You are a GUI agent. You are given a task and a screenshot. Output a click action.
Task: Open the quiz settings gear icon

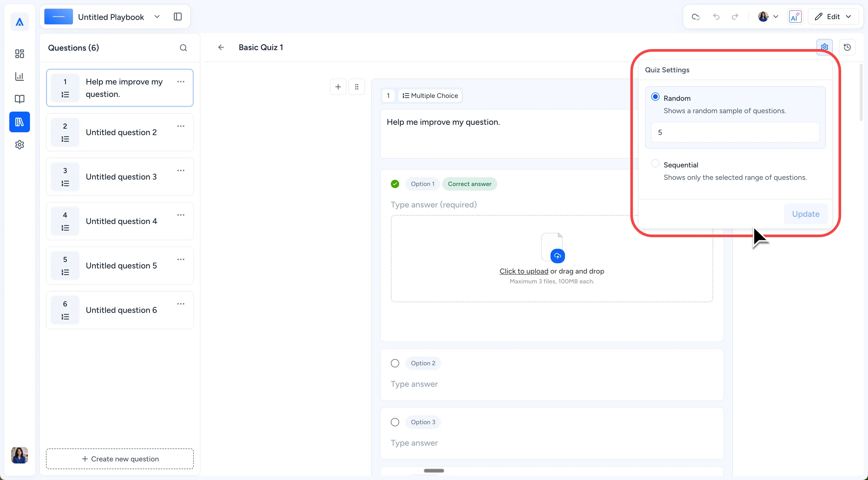click(x=825, y=47)
